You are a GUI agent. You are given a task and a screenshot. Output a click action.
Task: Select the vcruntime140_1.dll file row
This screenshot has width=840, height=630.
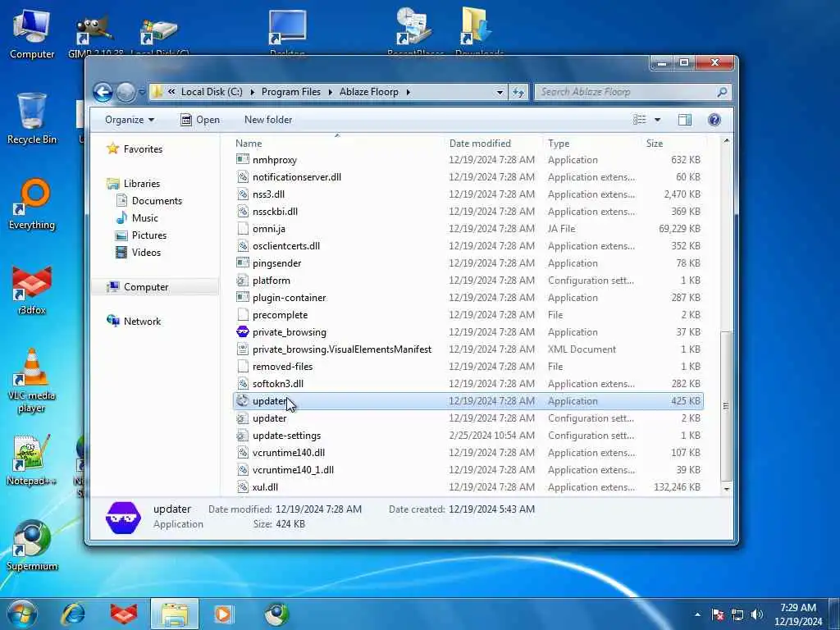click(x=468, y=470)
